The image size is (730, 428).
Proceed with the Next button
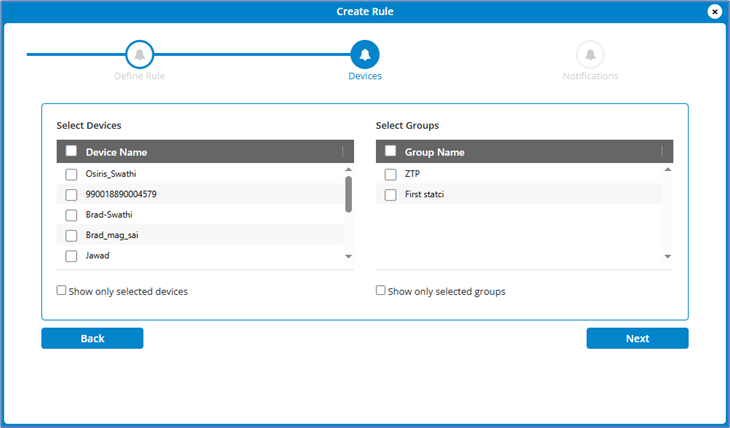(x=637, y=338)
